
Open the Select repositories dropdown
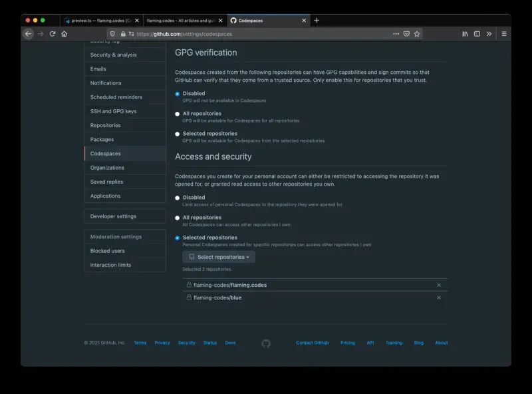click(219, 257)
